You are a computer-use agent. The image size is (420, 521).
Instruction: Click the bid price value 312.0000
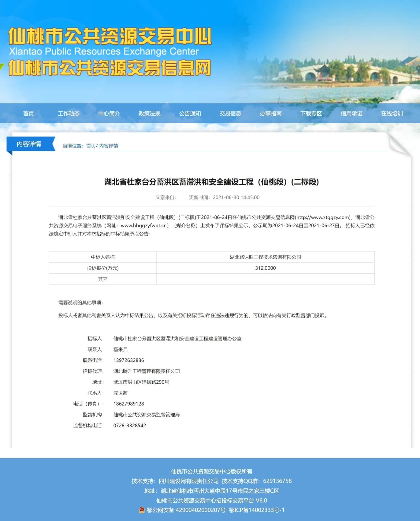coord(265,268)
